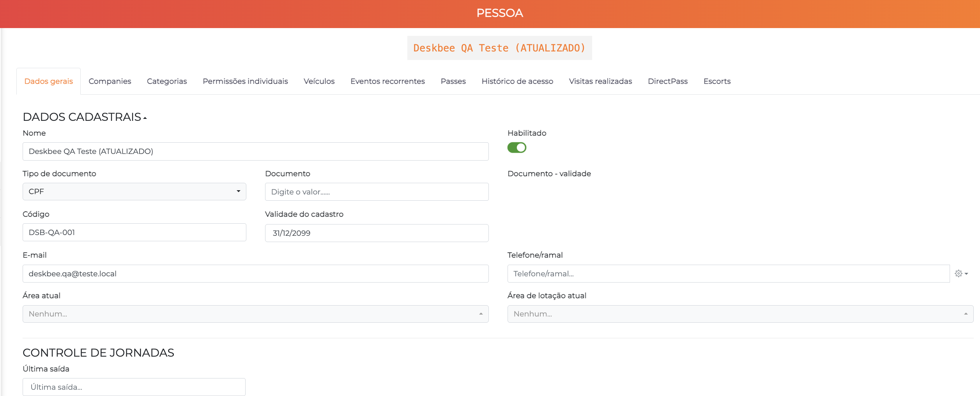
Task: Click the Código field DSB-QA-001
Action: pos(134,232)
